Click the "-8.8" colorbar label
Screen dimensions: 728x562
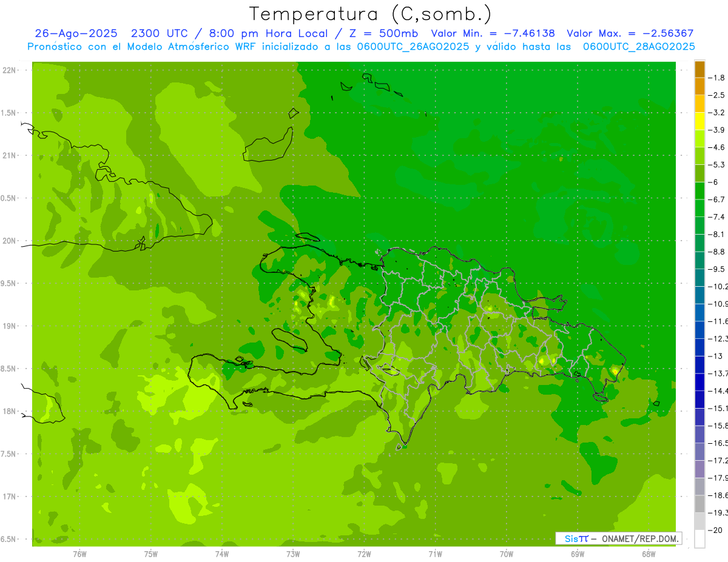click(717, 252)
